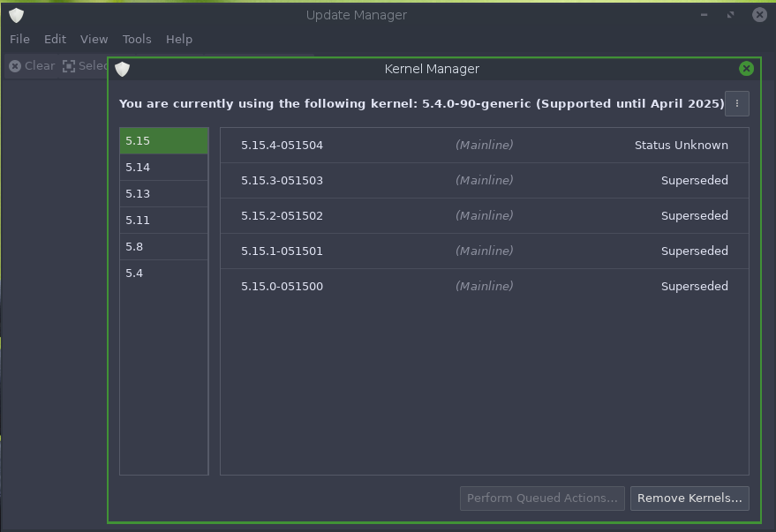View the 5.4 kernel series

163,273
